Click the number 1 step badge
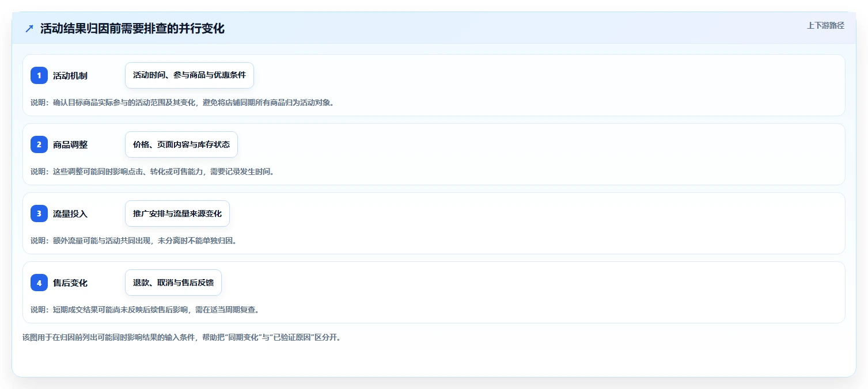The height and width of the screenshot is (389, 868). (39, 75)
